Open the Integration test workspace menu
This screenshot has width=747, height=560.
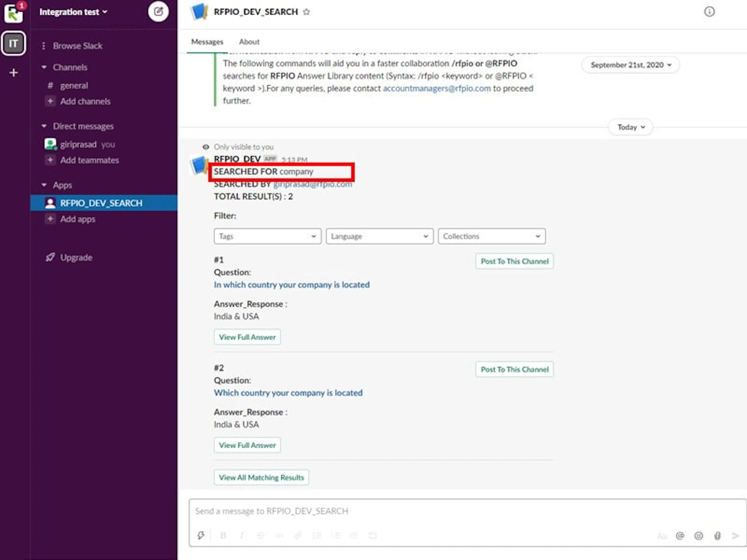73,12
